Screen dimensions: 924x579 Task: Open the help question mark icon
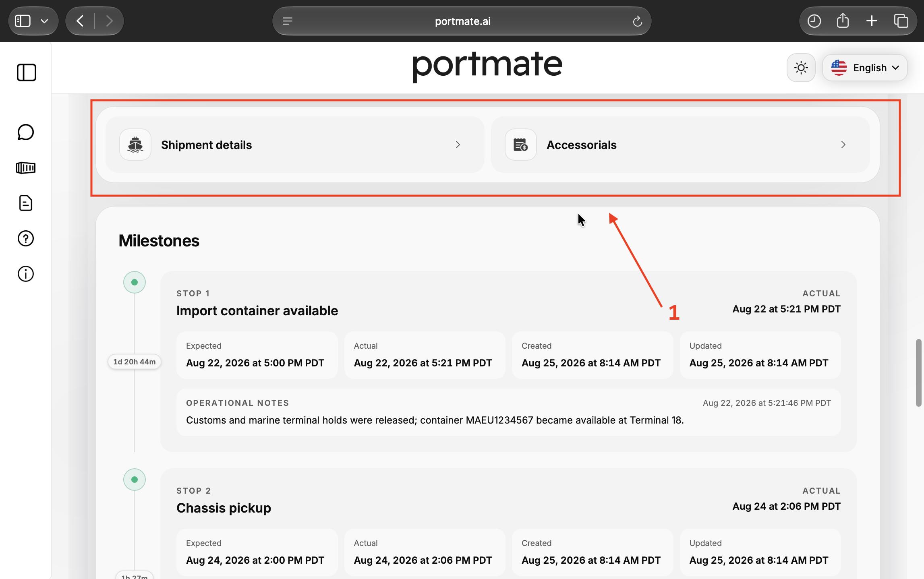click(x=26, y=238)
